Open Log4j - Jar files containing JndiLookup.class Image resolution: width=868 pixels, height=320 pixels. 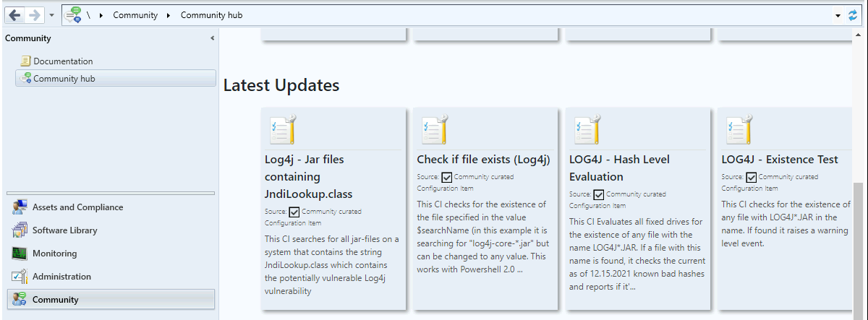pos(310,177)
